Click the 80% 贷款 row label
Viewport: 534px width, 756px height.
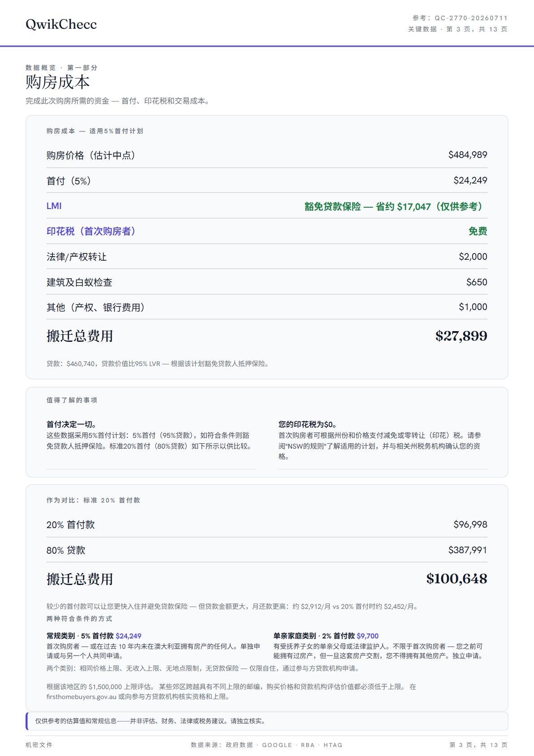click(x=65, y=551)
